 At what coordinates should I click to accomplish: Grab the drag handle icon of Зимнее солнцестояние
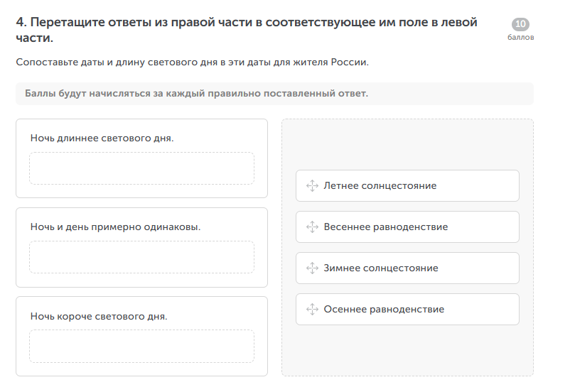pos(311,268)
